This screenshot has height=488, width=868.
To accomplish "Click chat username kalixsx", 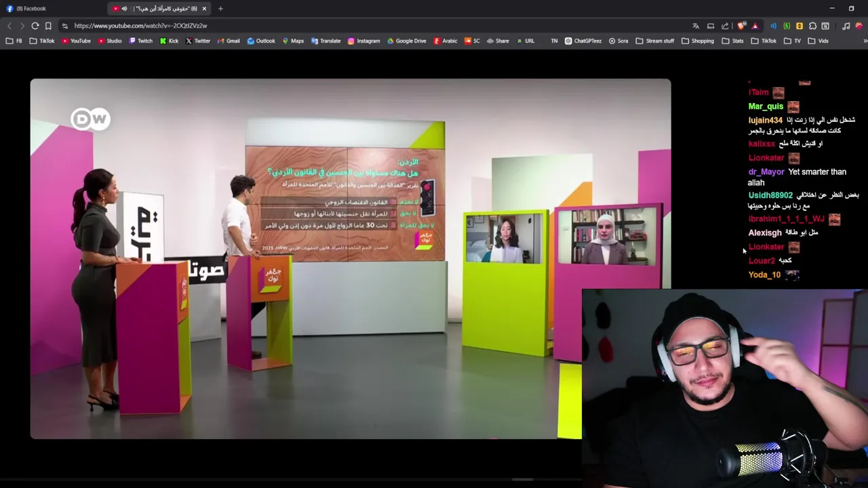I will (x=762, y=144).
